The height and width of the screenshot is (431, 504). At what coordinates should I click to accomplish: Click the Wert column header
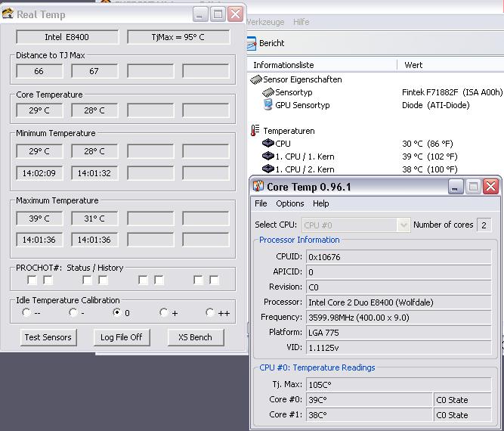pos(450,65)
